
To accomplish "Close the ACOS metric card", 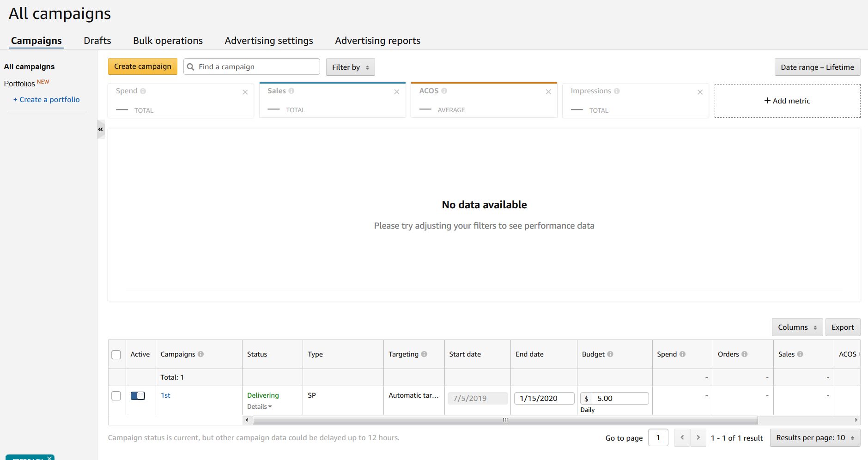I will tap(548, 92).
